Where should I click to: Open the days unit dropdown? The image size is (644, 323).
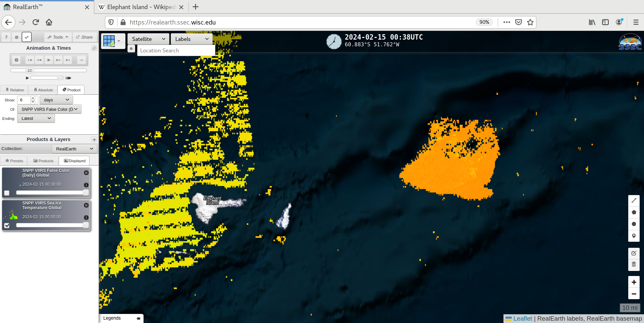point(56,100)
